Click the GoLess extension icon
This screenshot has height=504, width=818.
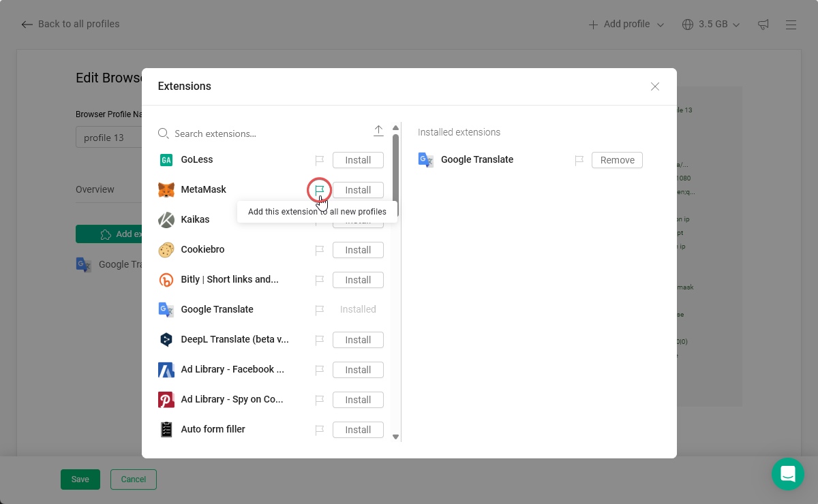(x=166, y=160)
